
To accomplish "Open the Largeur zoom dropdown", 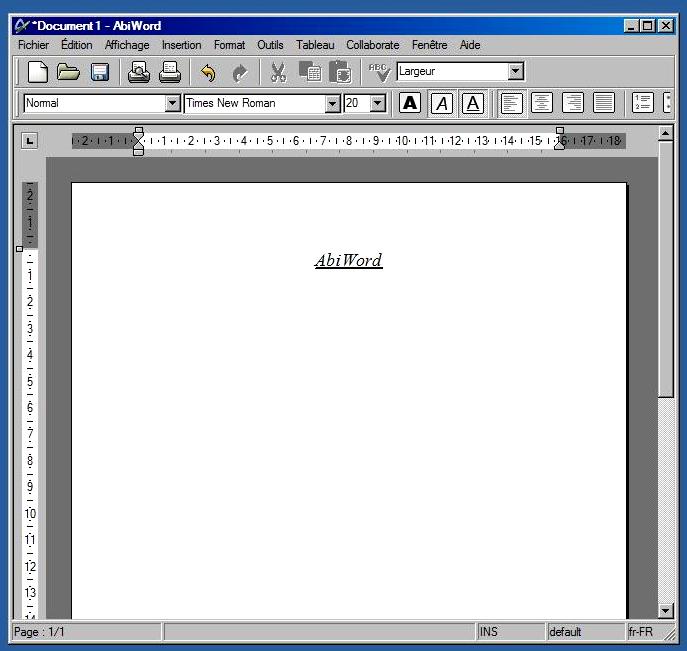I will 516,71.
